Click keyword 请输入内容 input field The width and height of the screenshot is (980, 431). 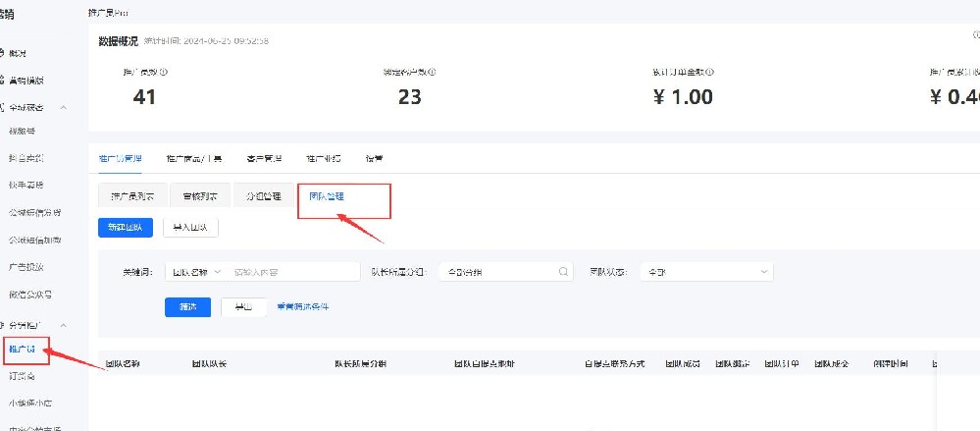pos(293,272)
